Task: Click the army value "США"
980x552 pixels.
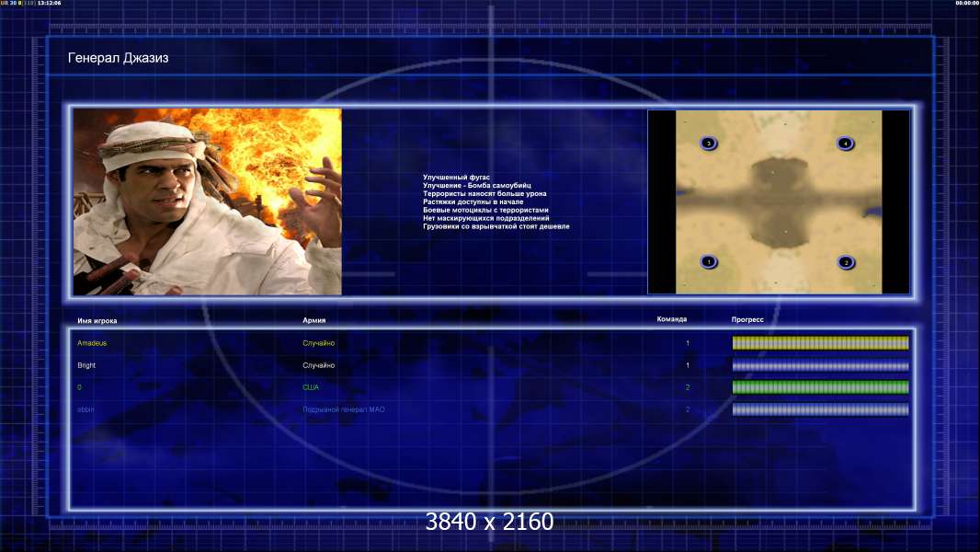Action: (311, 387)
